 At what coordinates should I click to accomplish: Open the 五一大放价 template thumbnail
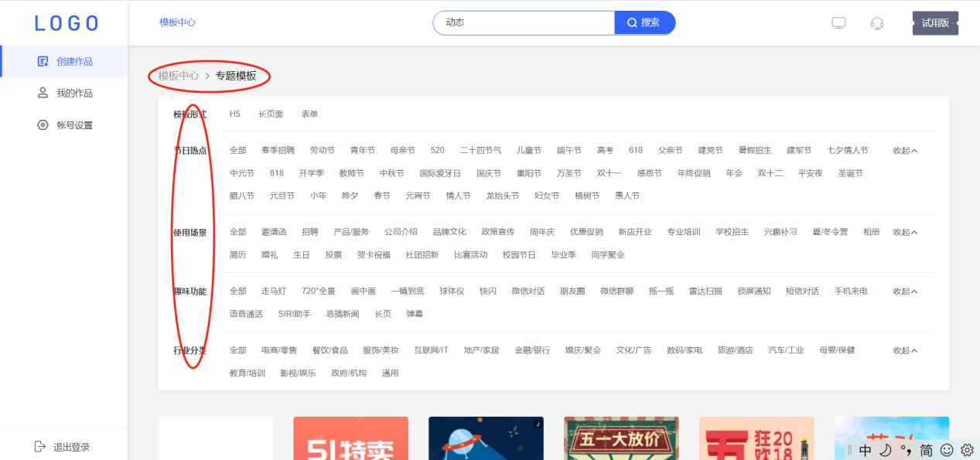[621, 438]
